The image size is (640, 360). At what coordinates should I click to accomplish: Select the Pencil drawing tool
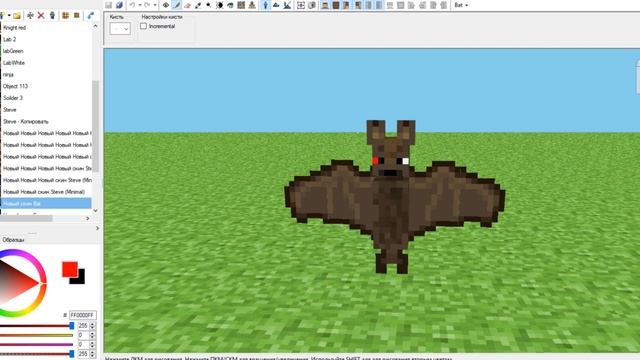tap(177, 5)
